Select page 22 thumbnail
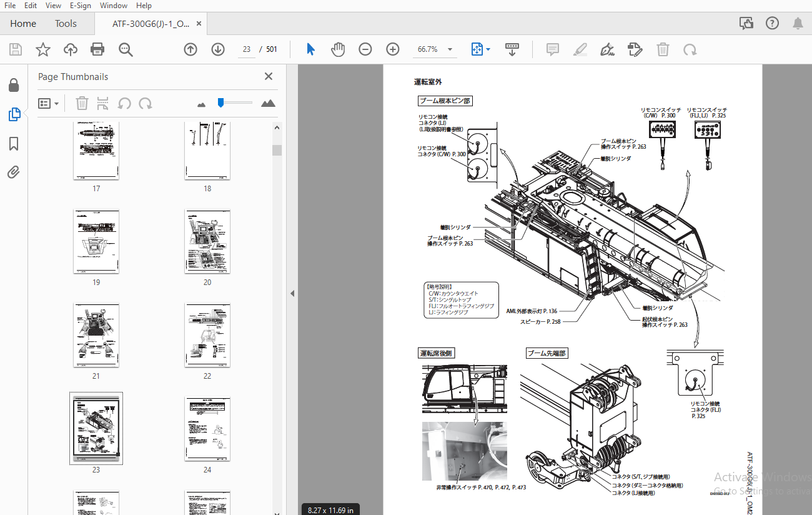 click(207, 335)
